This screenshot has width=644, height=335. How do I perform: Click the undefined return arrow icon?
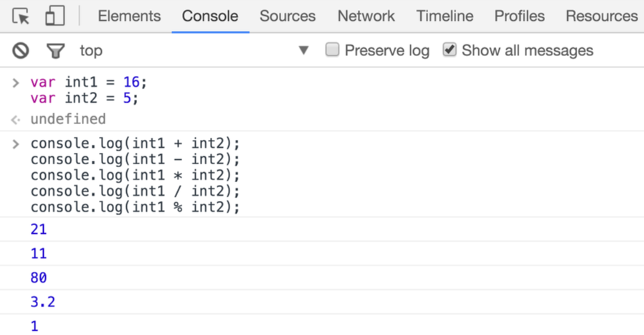pyautogui.click(x=16, y=119)
